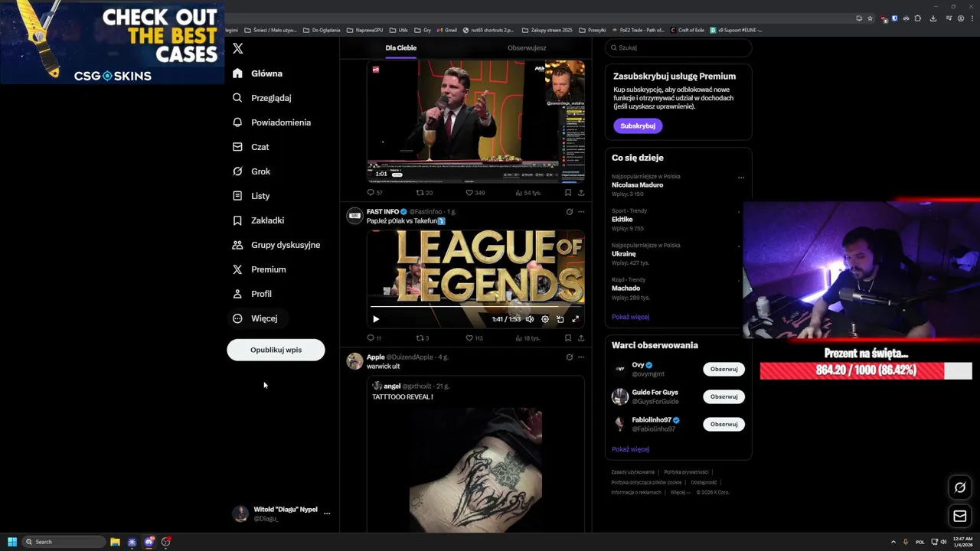Image resolution: width=980 pixels, height=551 pixels.
Task: Click Pokaż więcej under Co się dzieje
Action: coord(630,317)
